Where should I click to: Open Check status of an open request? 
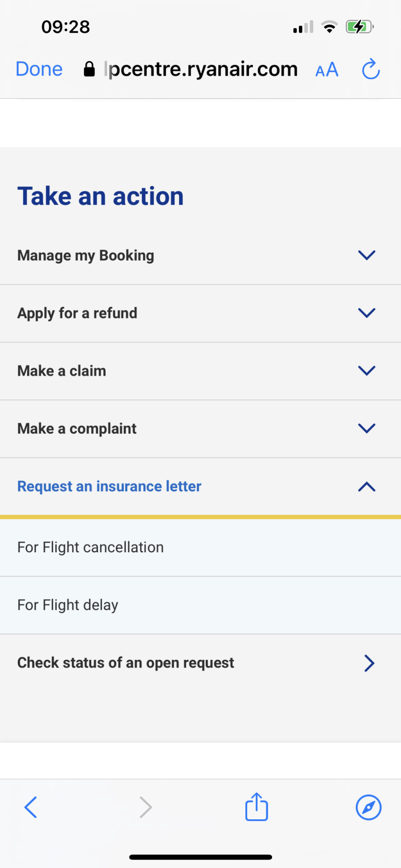click(125, 663)
